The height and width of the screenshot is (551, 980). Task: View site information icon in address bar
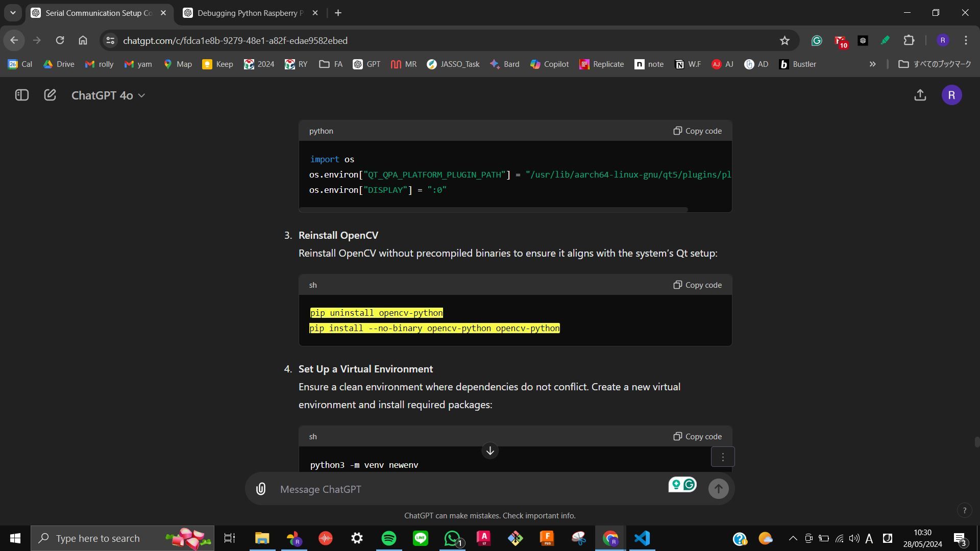coord(110,41)
